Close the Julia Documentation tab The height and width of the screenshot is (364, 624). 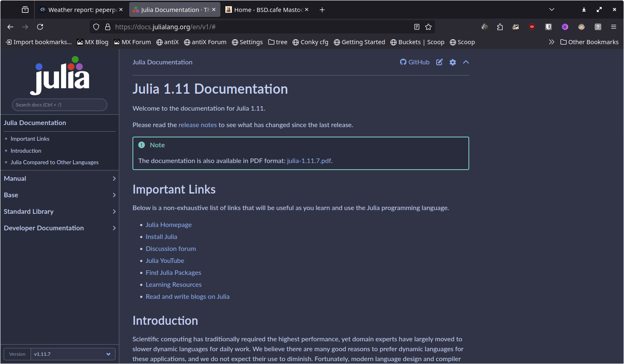pyautogui.click(x=214, y=9)
